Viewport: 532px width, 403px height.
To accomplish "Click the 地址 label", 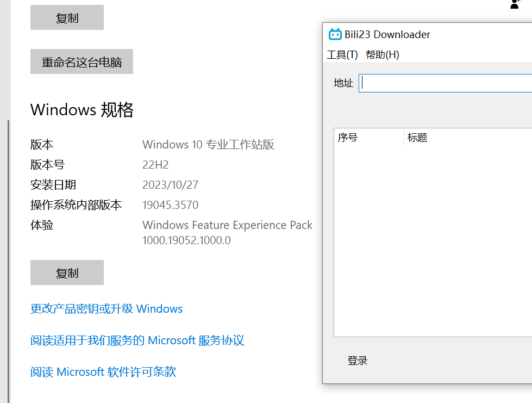I will 343,83.
